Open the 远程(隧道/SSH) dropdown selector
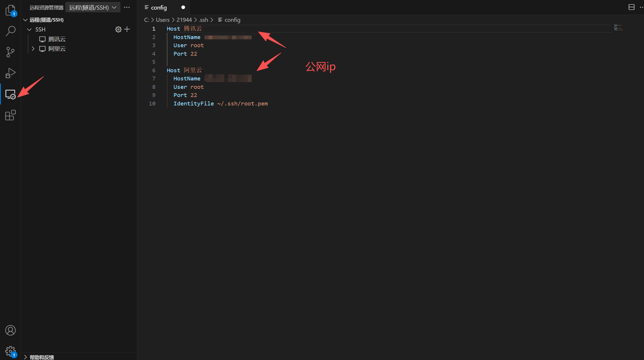Image resolution: width=644 pixels, height=360 pixels. [93, 8]
